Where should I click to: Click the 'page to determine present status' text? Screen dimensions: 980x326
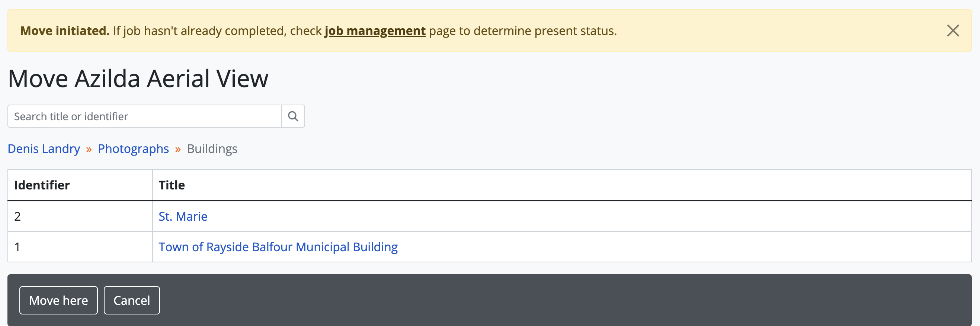[x=522, y=31]
